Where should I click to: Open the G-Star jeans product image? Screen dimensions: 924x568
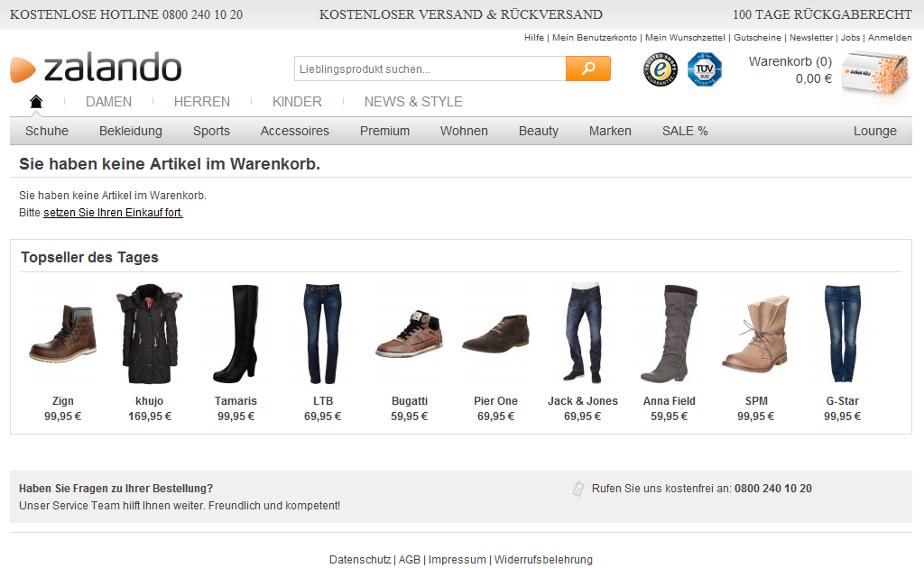(x=842, y=334)
